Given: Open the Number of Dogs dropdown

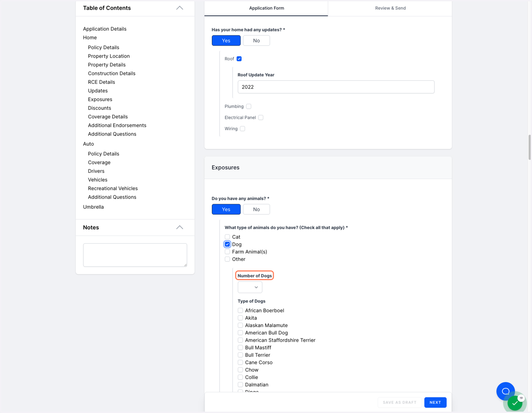Looking at the screenshot, I should pos(250,287).
